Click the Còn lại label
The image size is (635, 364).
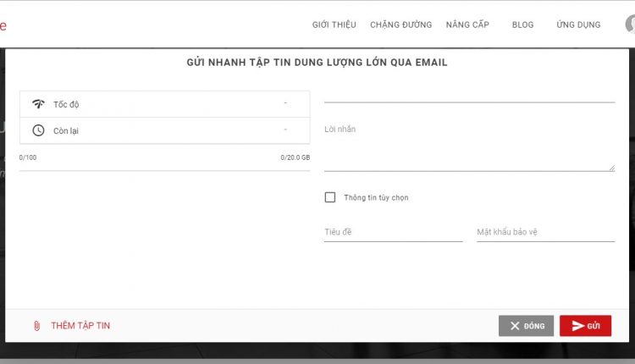coord(66,130)
